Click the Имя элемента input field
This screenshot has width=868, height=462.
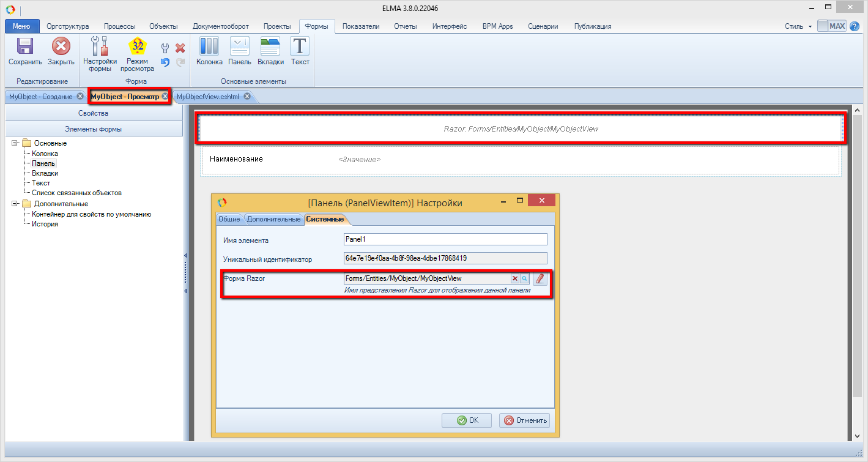coord(445,239)
